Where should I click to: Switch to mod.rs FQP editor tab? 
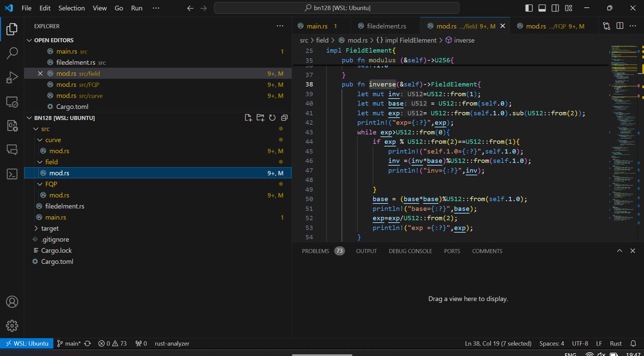click(x=554, y=26)
